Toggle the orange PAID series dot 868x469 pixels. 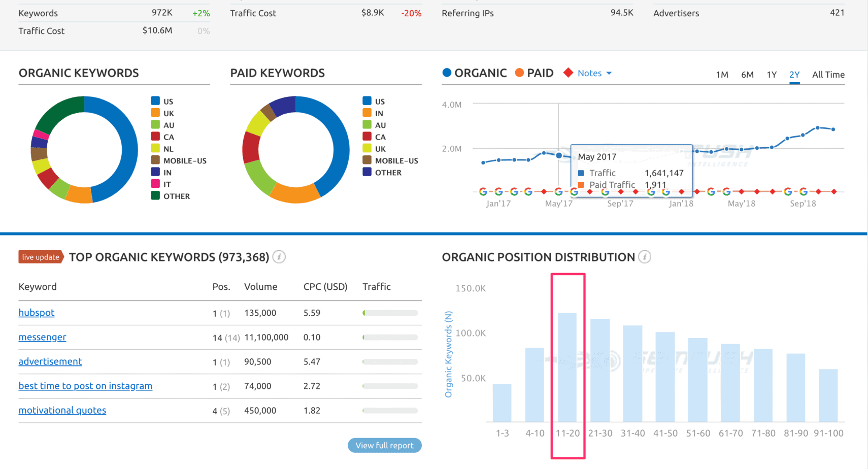[x=519, y=73]
